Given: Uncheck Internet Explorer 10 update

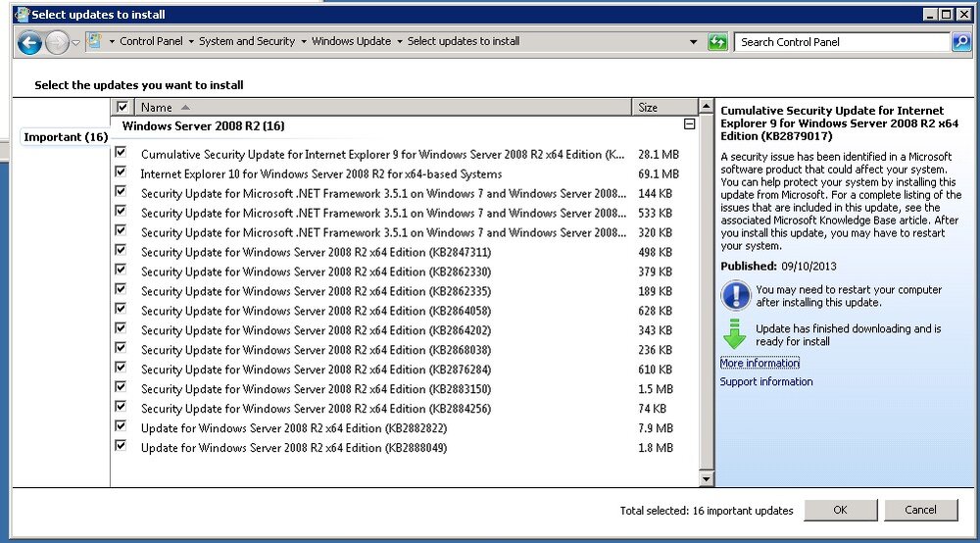Looking at the screenshot, I should click(x=121, y=172).
